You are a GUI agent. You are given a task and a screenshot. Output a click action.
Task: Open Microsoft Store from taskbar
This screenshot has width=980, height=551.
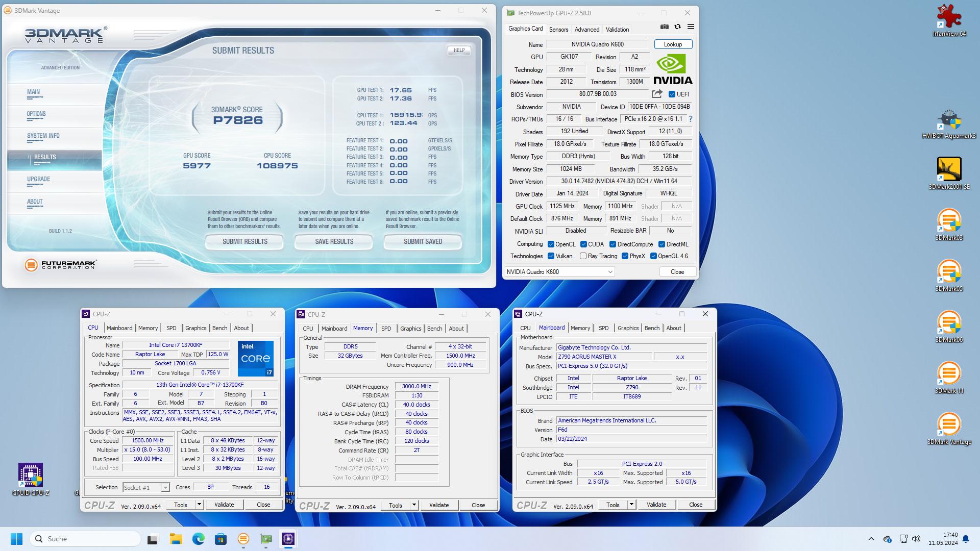220,539
